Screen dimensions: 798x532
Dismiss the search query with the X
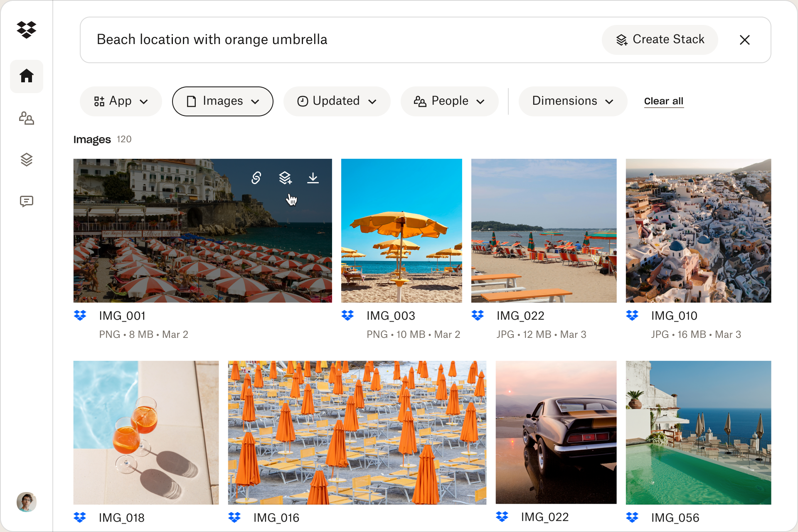click(745, 40)
